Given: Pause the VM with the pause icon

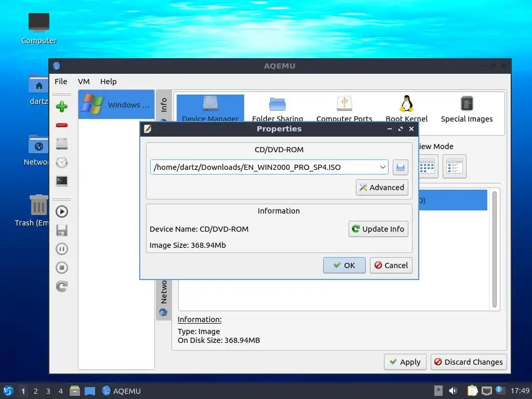Looking at the screenshot, I should (x=62, y=249).
